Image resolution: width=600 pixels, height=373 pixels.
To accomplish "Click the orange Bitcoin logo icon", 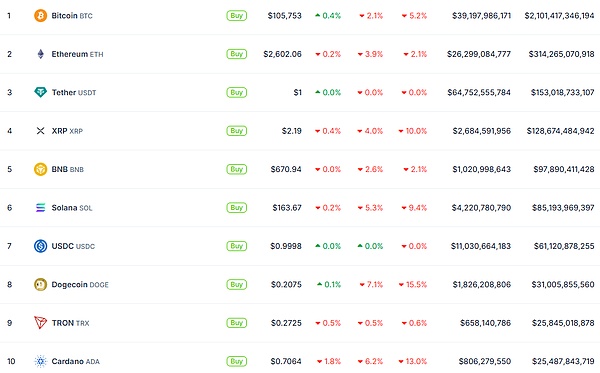I will pyautogui.click(x=41, y=16).
